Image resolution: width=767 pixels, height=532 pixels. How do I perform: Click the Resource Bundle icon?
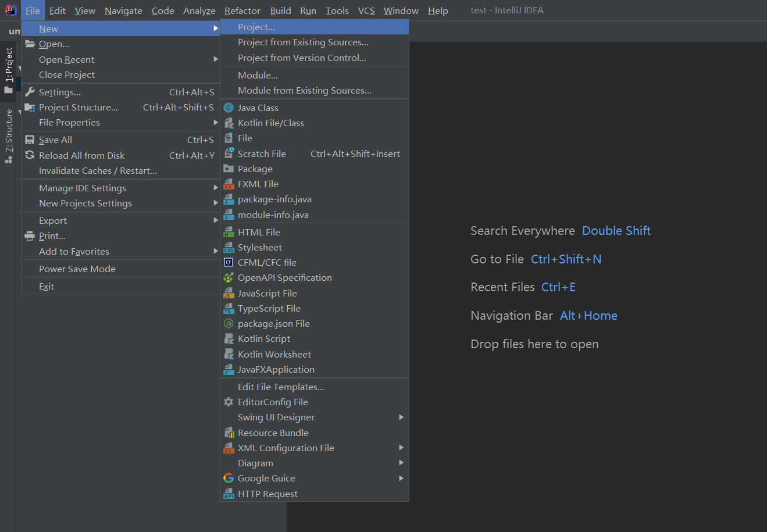click(x=229, y=433)
